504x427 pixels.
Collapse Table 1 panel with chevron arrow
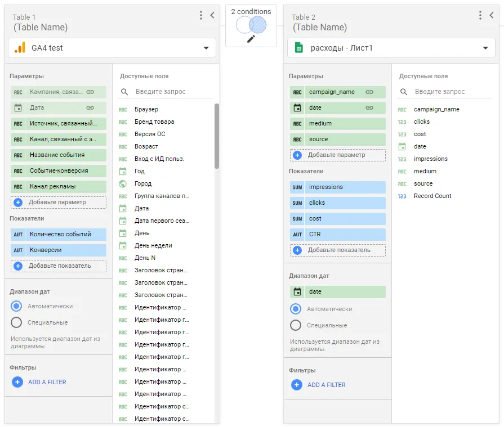[x=212, y=15]
